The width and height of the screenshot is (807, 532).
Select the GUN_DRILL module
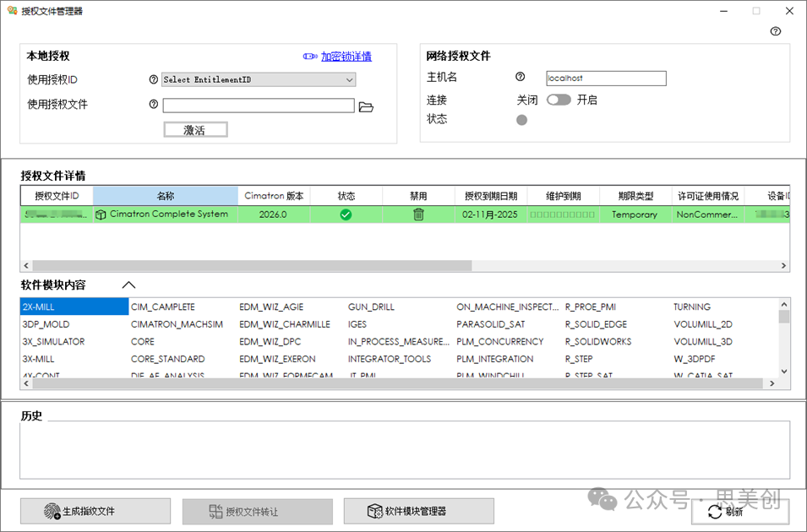point(371,307)
